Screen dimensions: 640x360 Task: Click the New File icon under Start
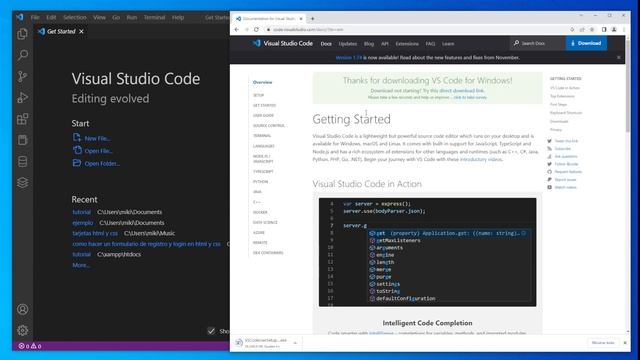(77, 138)
